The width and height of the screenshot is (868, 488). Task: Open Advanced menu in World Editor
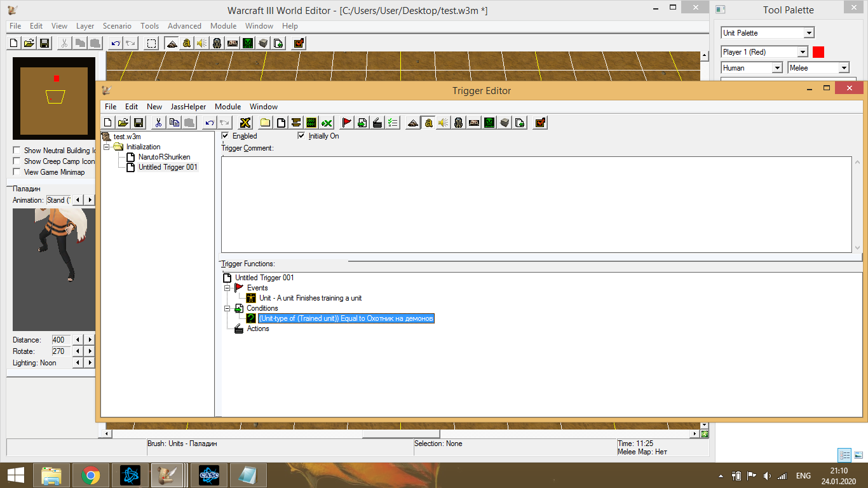[184, 26]
